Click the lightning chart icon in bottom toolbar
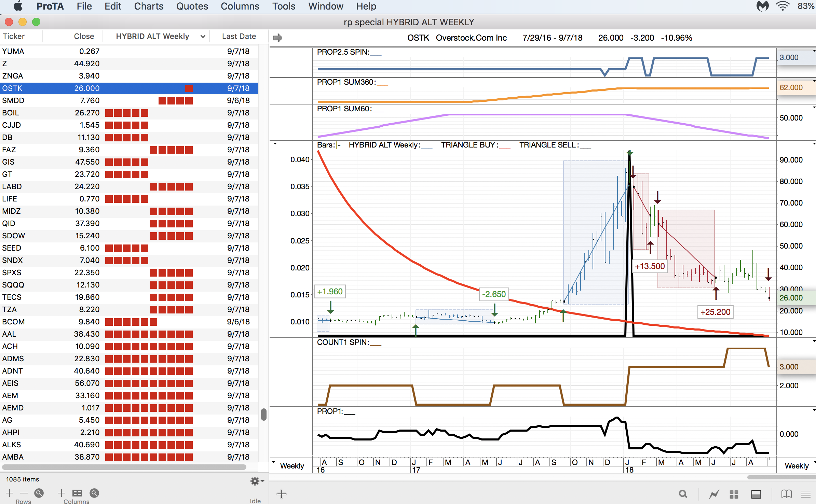Viewport: 816px width, 504px height. point(714,493)
